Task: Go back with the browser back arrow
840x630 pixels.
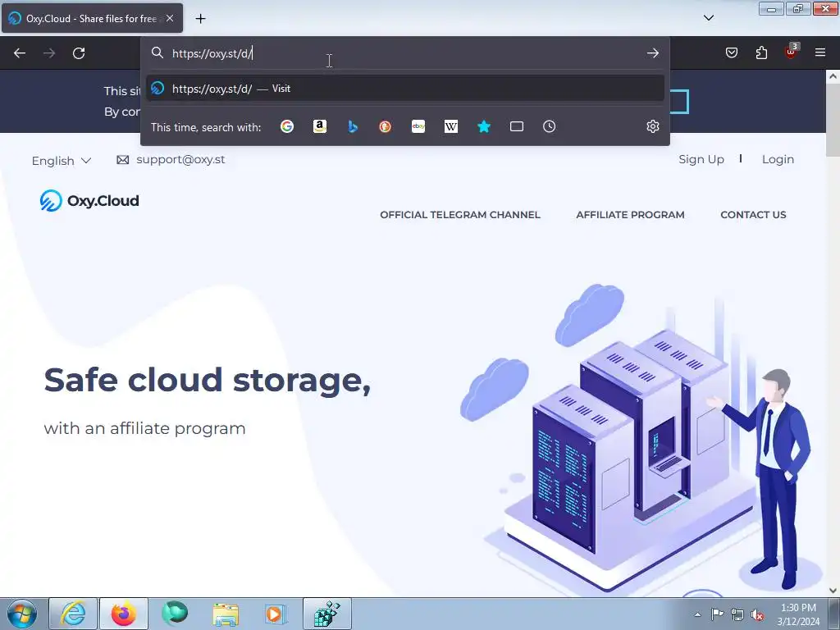Action: (20, 53)
